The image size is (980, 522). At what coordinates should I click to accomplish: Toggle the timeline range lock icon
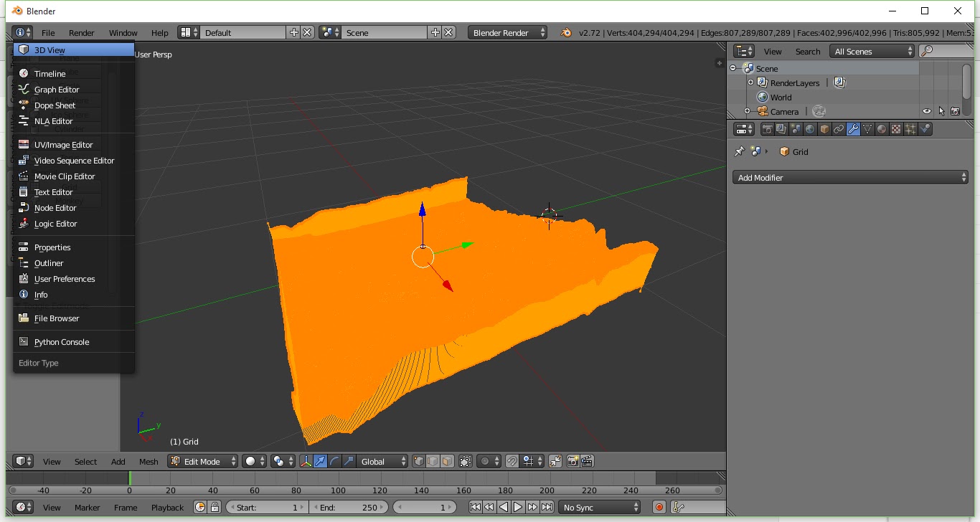click(x=214, y=507)
